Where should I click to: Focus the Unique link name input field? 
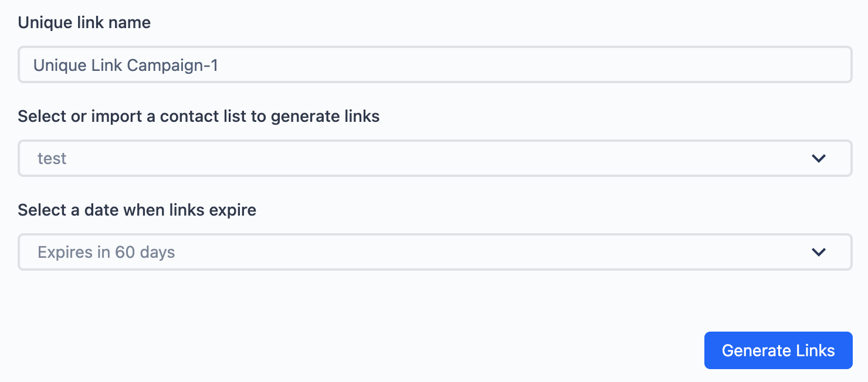tap(435, 64)
